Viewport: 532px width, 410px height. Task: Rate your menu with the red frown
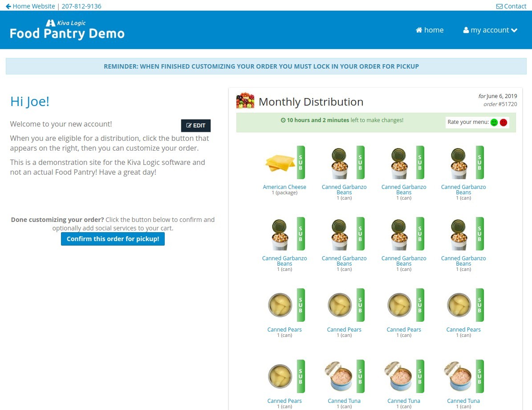504,122
